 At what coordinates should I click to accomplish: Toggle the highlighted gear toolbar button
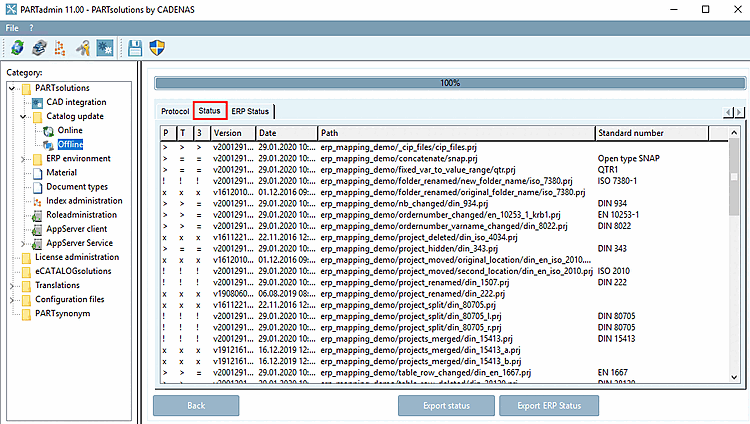click(x=104, y=47)
